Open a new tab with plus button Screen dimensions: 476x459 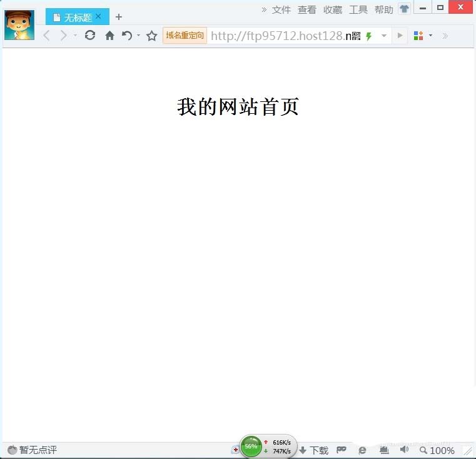pyautogui.click(x=119, y=17)
